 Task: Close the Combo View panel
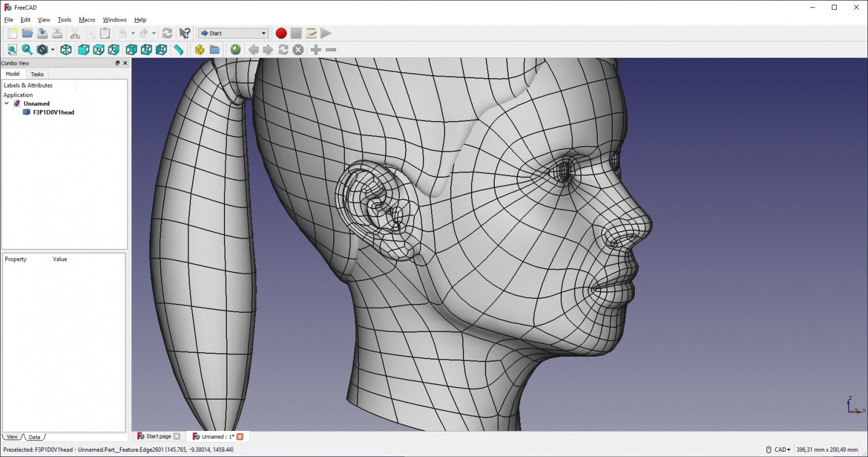click(x=125, y=63)
